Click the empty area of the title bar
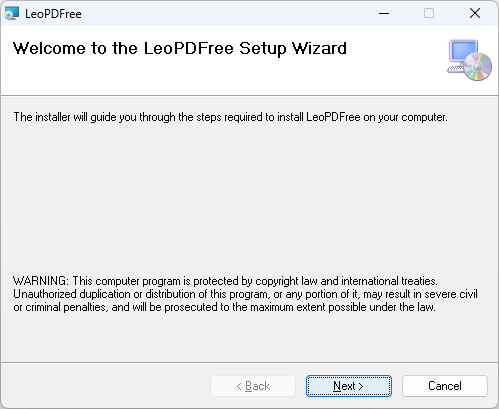This screenshot has height=409, width=499. (227, 13)
